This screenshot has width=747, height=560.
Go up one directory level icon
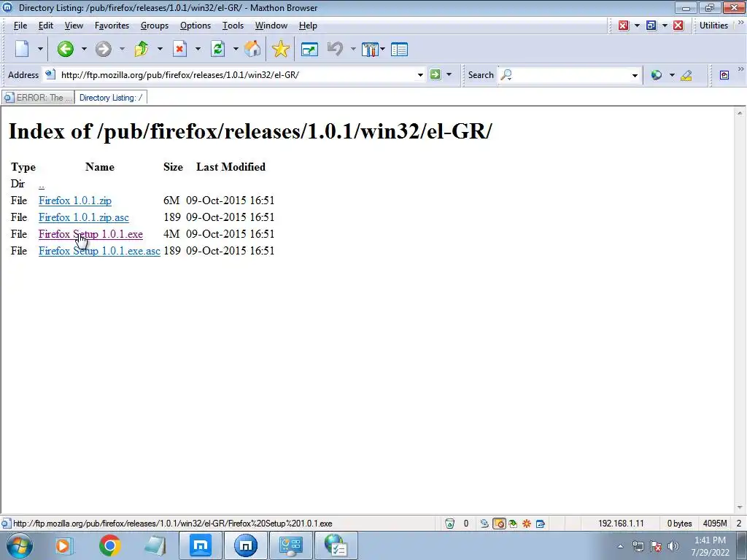click(x=142, y=49)
